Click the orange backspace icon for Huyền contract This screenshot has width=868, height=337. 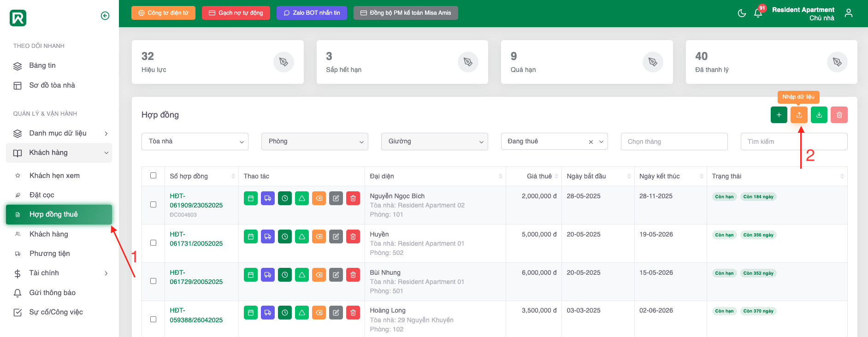click(319, 236)
